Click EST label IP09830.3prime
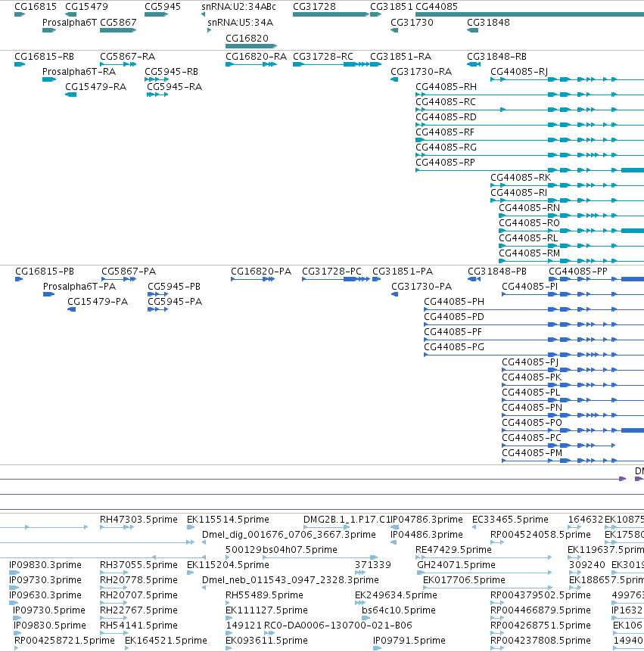 (x=45, y=565)
